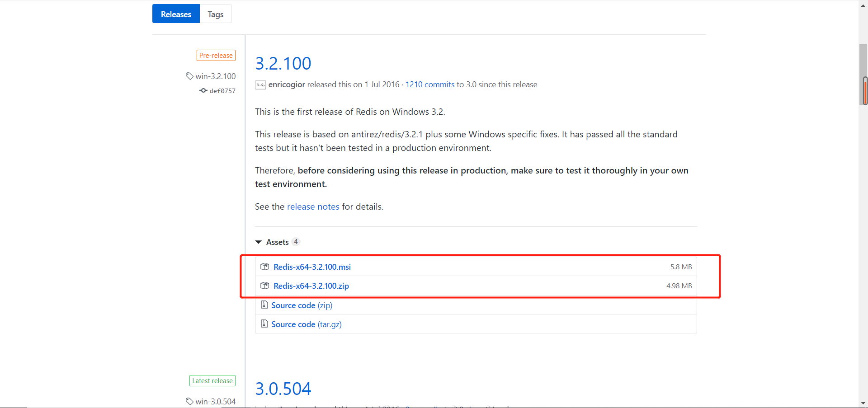View the 1210 commits link
This screenshot has width=868, height=408.
(x=430, y=84)
